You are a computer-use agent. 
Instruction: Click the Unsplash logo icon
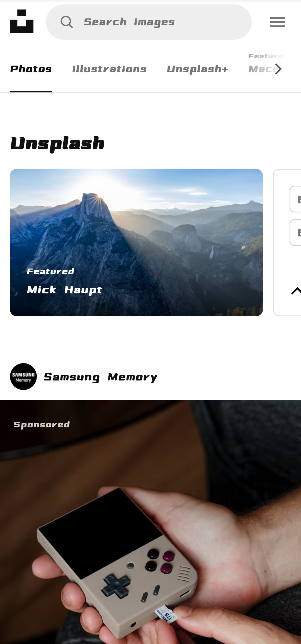22,21
